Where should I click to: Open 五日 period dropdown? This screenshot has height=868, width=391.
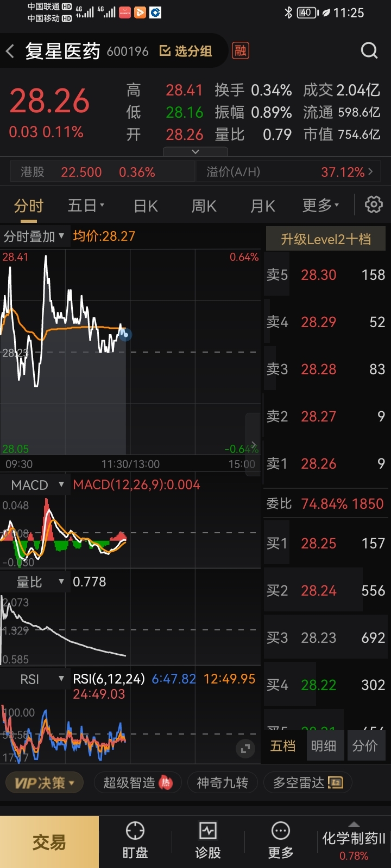[86, 206]
